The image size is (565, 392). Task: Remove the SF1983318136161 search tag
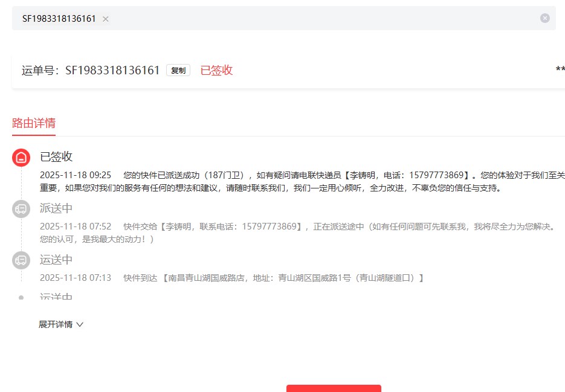(106, 19)
